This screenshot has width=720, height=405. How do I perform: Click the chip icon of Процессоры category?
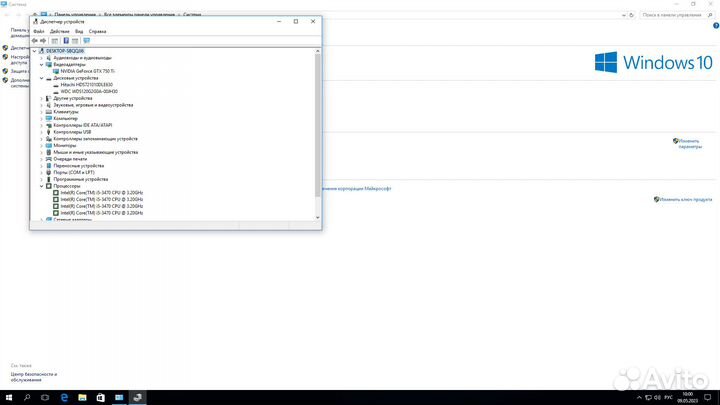[49, 186]
